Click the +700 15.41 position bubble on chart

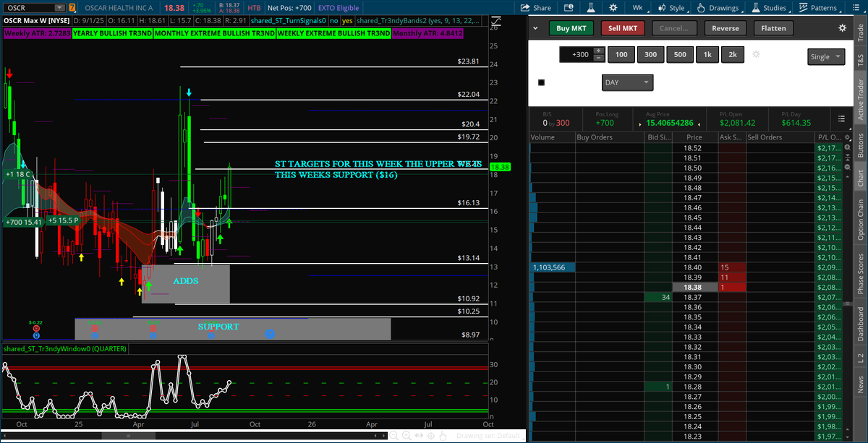(23, 222)
